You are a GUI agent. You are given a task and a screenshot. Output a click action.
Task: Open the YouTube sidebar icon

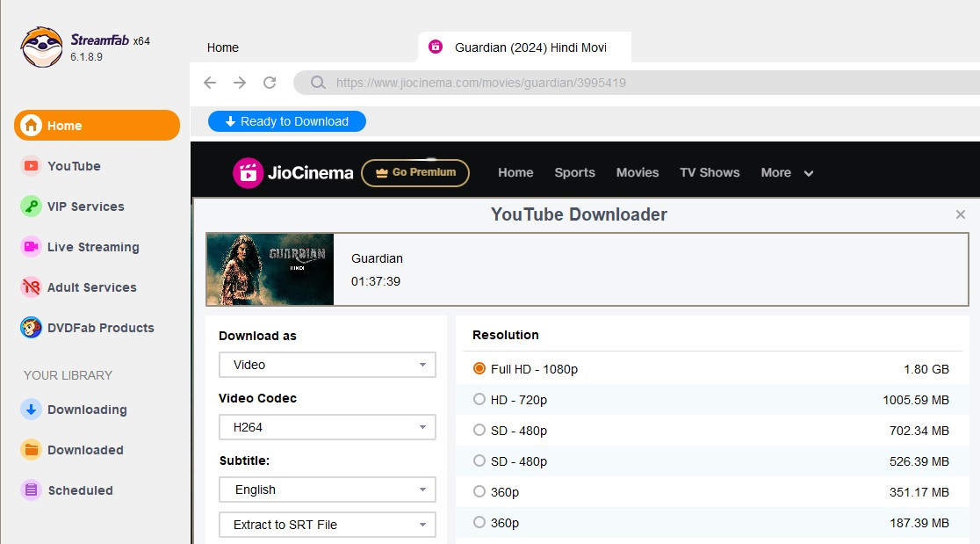pos(32,166)
